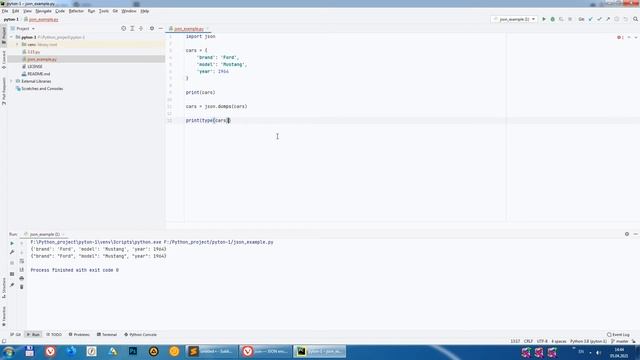Viewport: 640px width, 360px height.
Task: Go to next highlighted error arrow
Action: coord(636,37)
